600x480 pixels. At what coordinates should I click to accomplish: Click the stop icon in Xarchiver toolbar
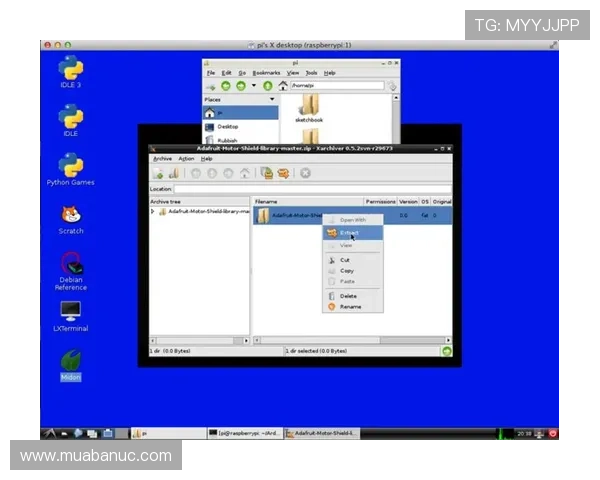pyautogui.click(x=305, y=173)
